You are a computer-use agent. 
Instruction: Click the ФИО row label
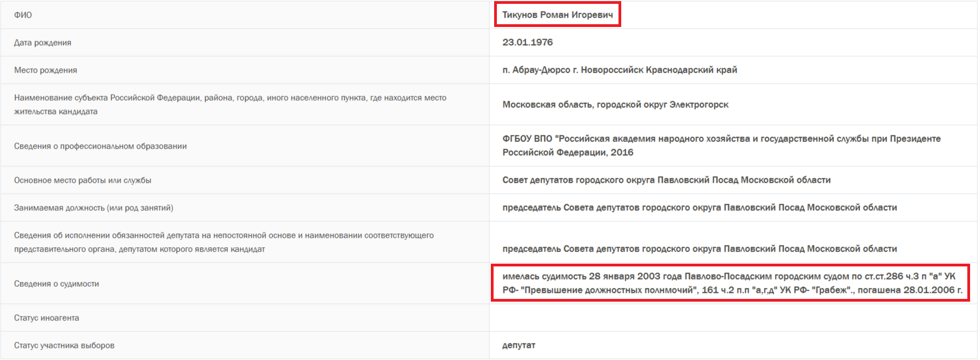point(23,15)
